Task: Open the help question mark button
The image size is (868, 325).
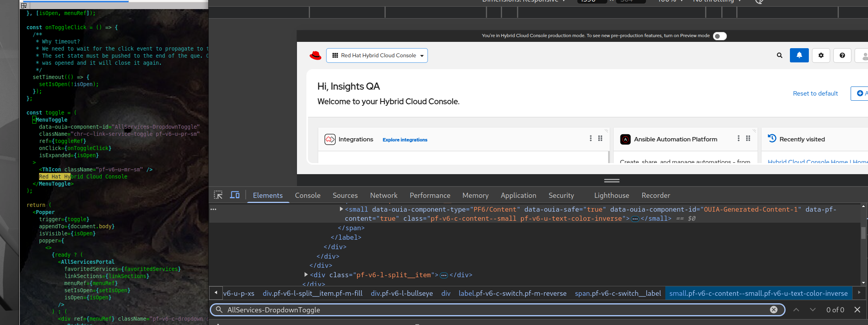Action: point(842,55)
